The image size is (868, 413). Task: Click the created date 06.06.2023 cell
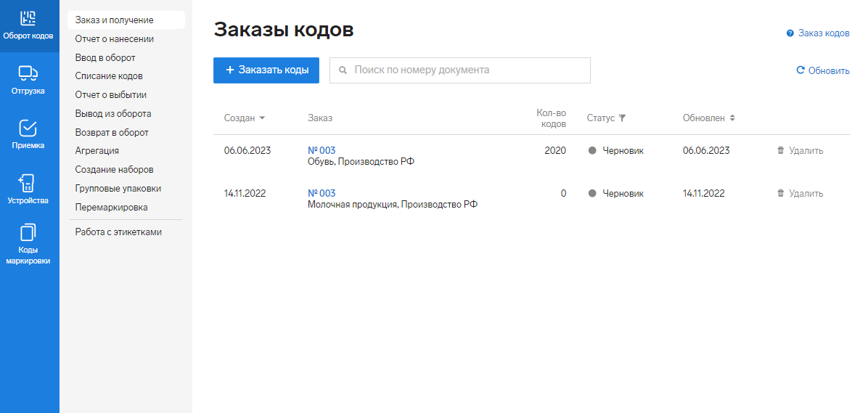(x=247, y=150)
